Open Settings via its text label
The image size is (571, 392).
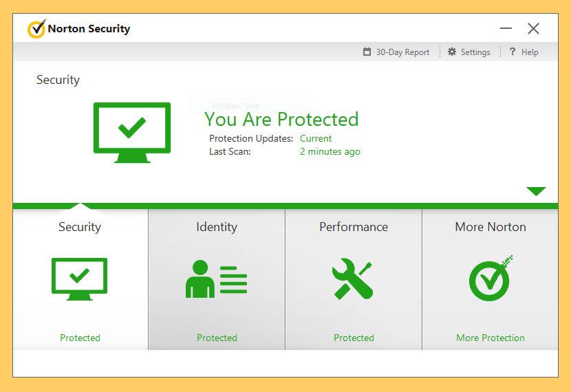tap(475, 52)
